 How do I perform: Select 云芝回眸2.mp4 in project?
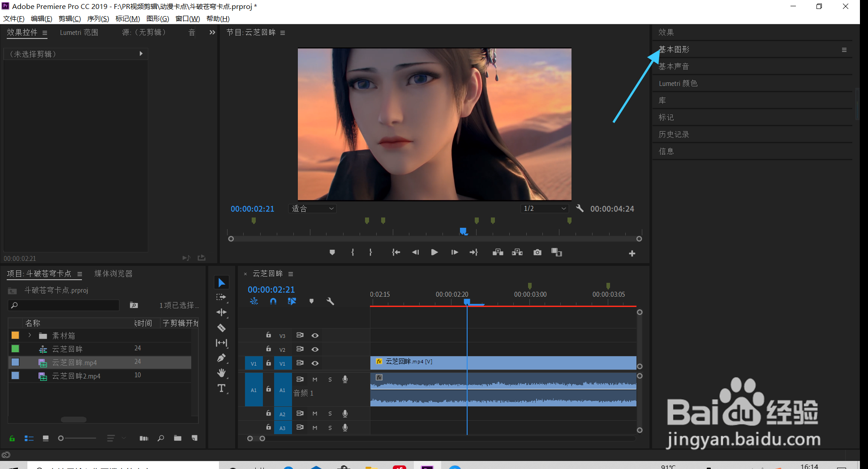coord(76,376)
